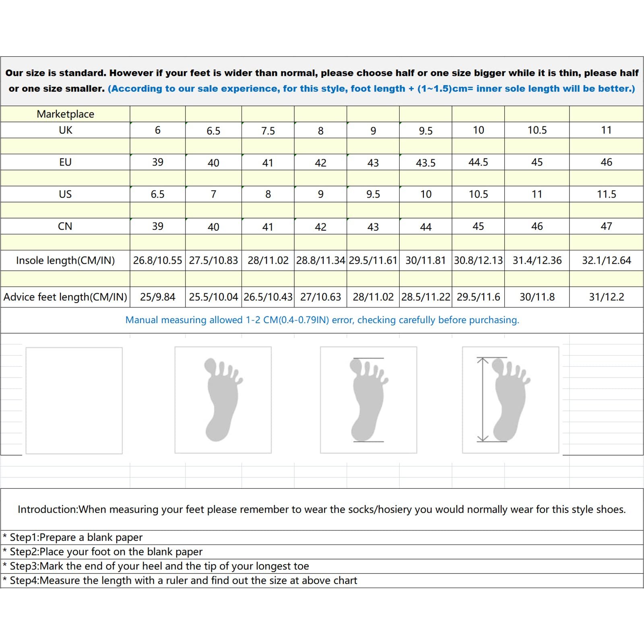644x644 pixels.
Task: Select EU size 43.5 cell
Action: point(426,163)
